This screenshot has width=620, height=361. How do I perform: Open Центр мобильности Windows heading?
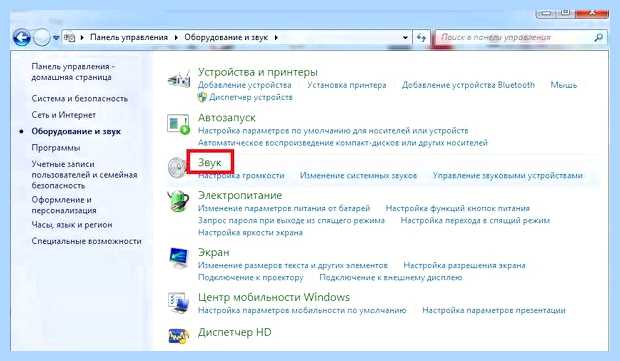tap(274, 297)
